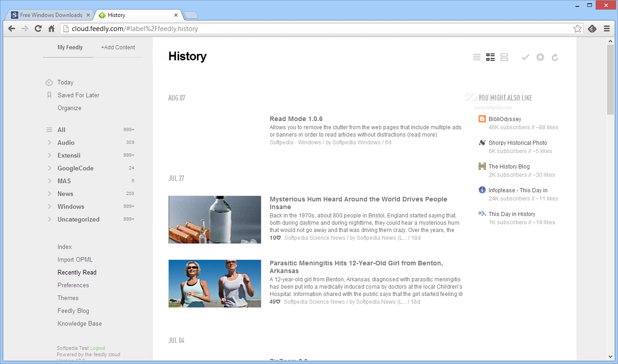Click The History Blog favicon

tap(482, 166)
